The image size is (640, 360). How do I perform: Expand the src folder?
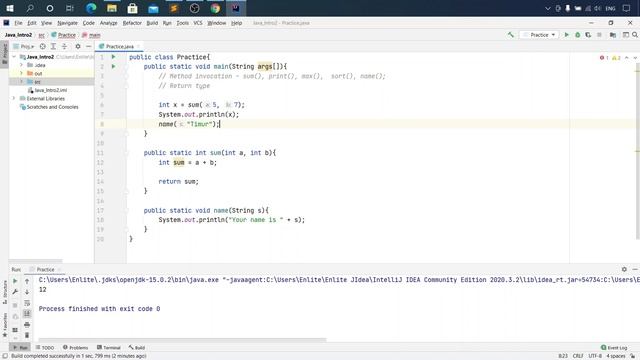pos(21,82)
